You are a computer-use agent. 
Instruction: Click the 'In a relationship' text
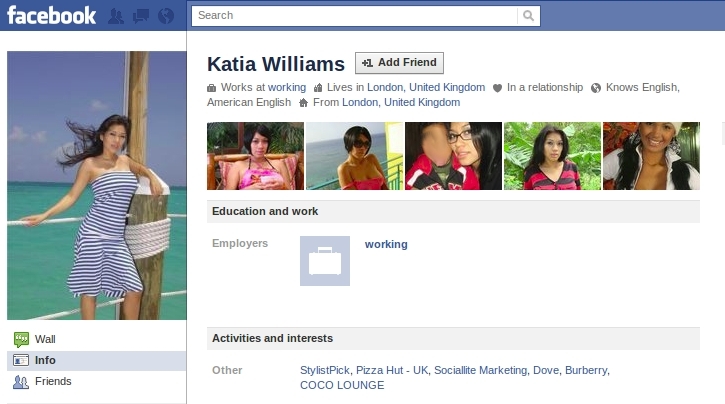pos(545,87)
